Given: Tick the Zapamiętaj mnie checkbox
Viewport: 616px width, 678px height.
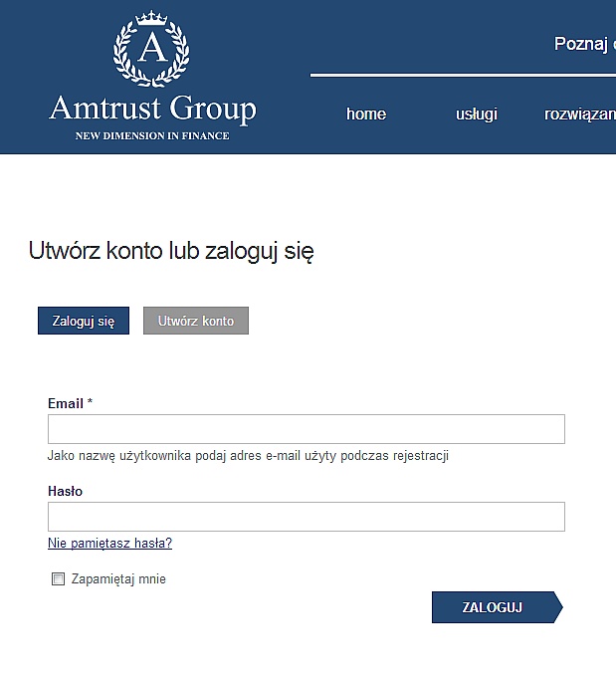Looking at the screenshot, I should point(58,579).
